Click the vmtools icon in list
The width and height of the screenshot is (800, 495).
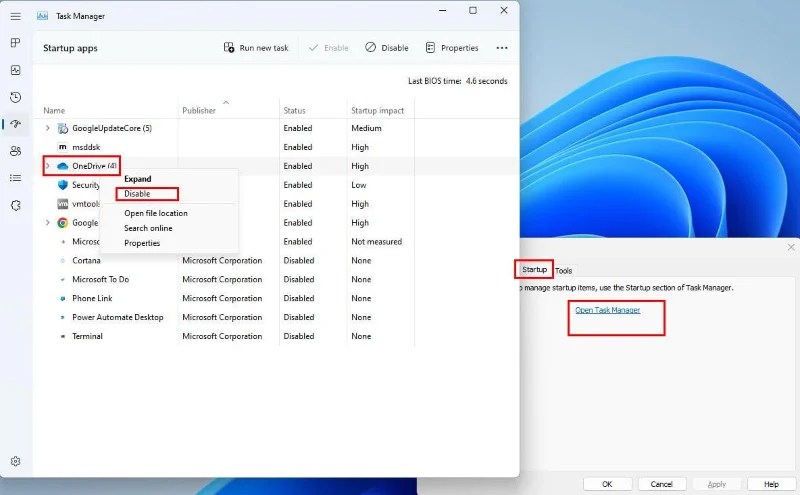(x=63, y=204)
